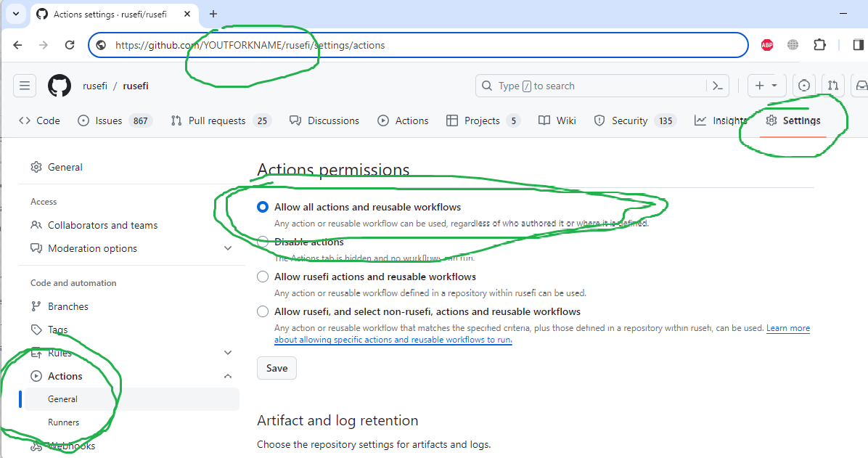Open the command palette icon
868x458 pixels.
click(x=717, y=86)
